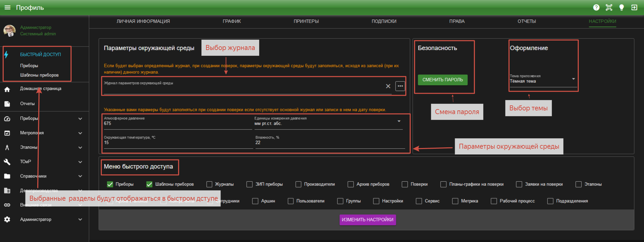Image resolution: width=644 pixels, height=242 pixels.
Task: Tick the Архив приборов checkbox
Action: (351, 184)
